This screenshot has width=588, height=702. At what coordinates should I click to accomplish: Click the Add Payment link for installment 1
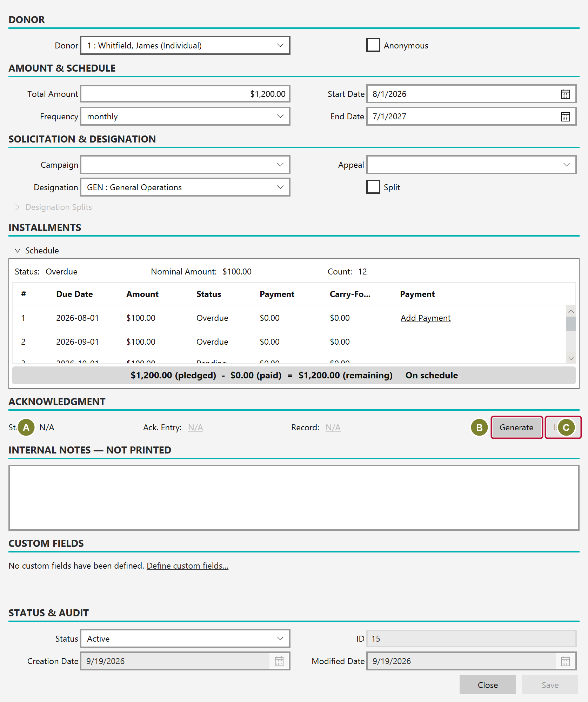[426, 318]
